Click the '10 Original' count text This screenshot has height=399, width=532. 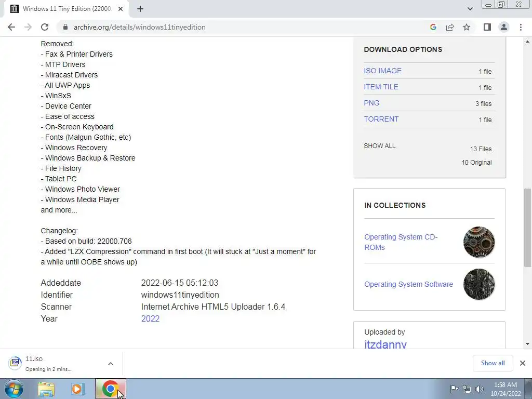[476, 163]
